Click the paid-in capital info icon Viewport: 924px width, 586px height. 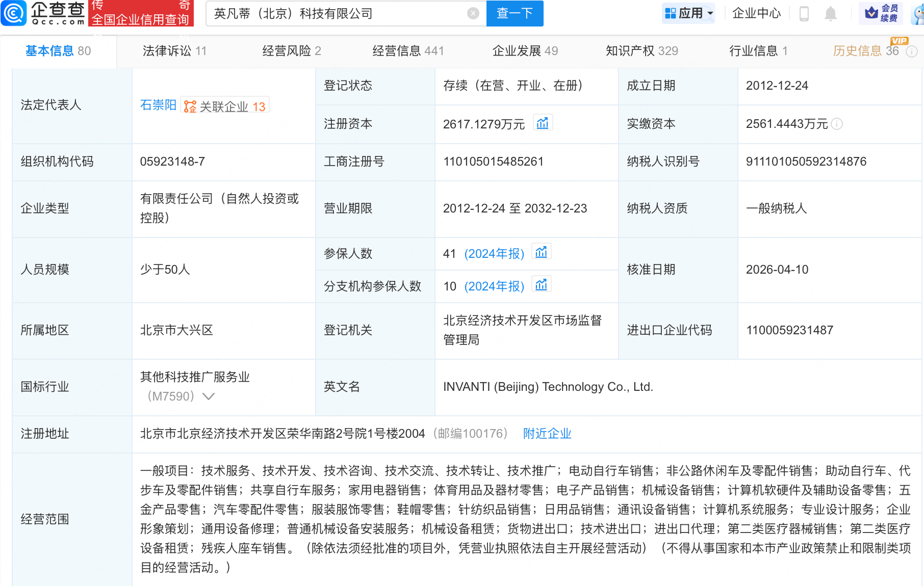(837, 124)
